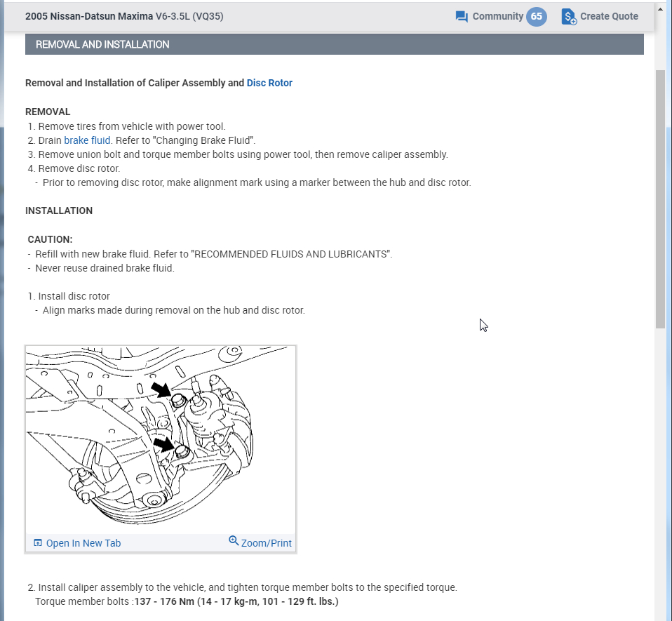Click step '4. Remove disc rotor.'
The image size is (672, 621).
tap(74, 168)
